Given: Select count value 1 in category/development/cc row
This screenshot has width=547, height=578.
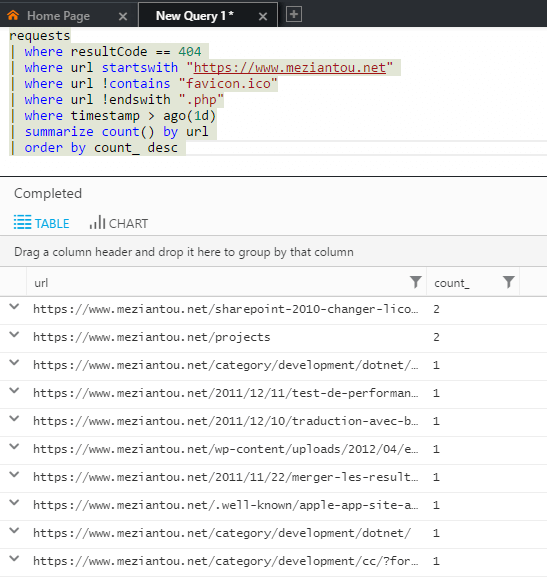Looking at the screenshot, I should (436, 561).
